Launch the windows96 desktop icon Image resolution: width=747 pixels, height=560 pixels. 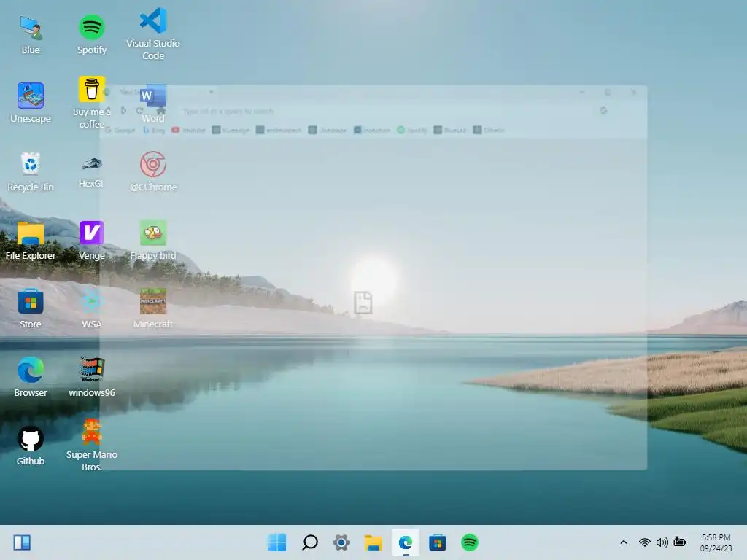tap(91, 377)
